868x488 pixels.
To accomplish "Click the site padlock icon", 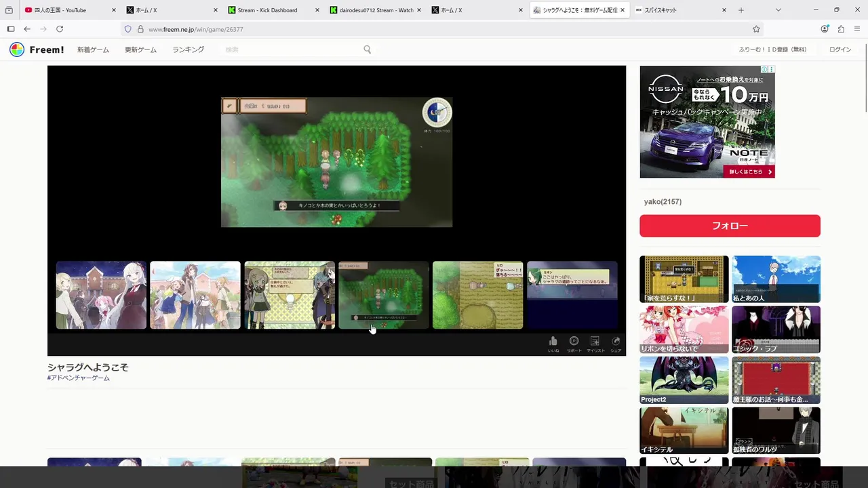I will click(140, 29).
